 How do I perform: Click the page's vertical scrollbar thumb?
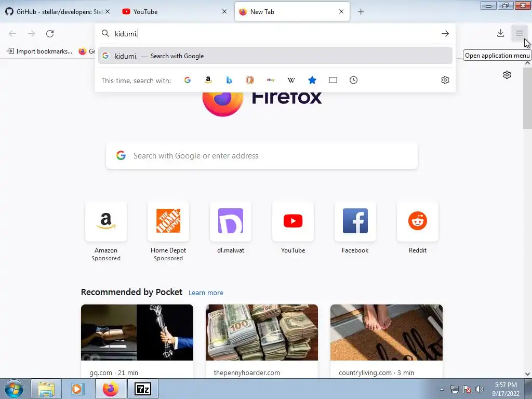528,98
